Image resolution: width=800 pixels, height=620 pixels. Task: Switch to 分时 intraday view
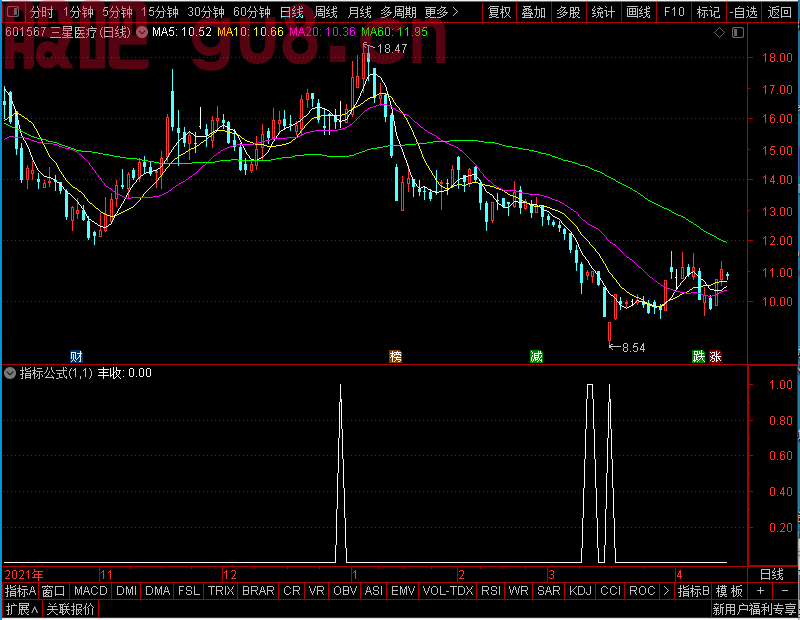(x=42, y=12)
